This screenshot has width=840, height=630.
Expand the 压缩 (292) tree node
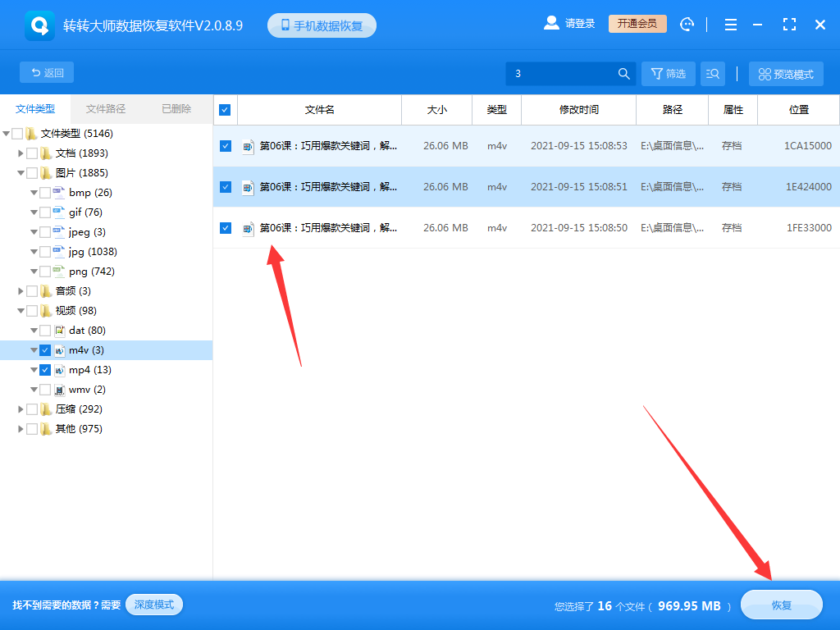20,409
